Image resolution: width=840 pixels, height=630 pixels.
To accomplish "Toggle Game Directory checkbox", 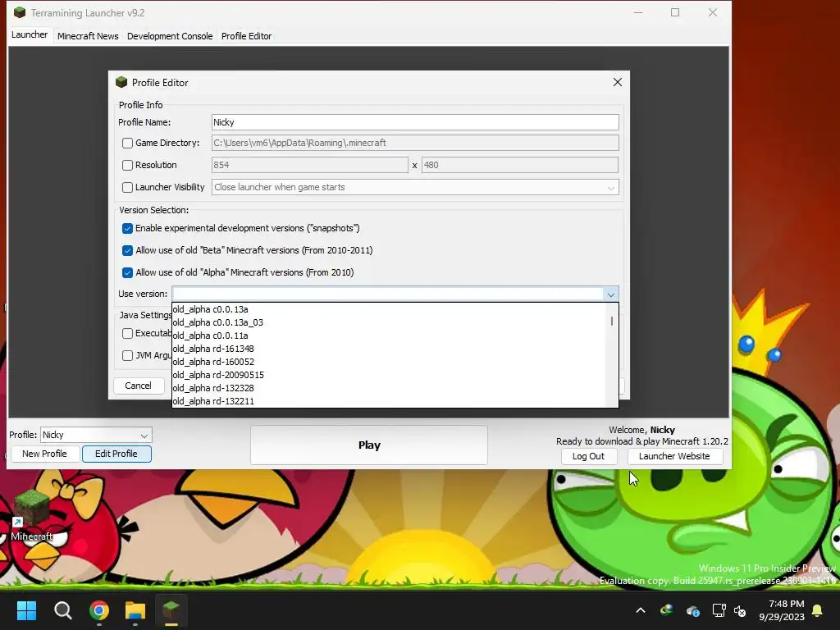I will click(127, 143).
